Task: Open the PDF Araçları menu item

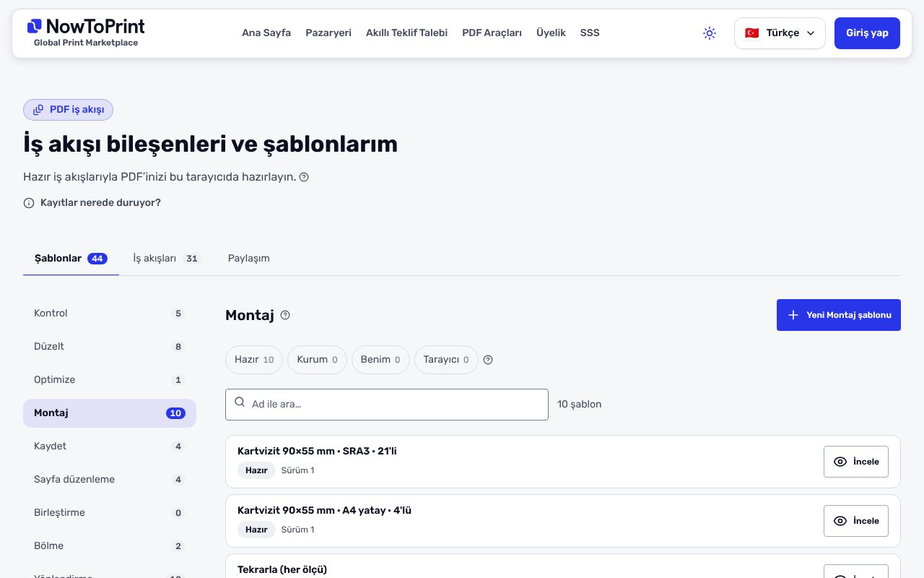Action: coord(492,33)
